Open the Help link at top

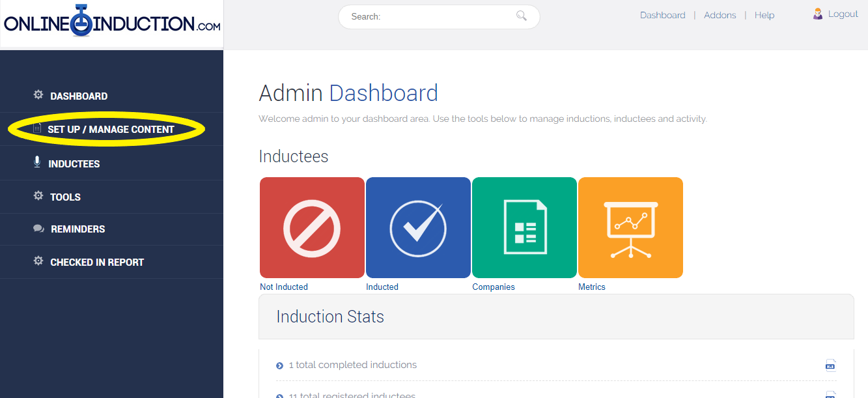(764, 16)
